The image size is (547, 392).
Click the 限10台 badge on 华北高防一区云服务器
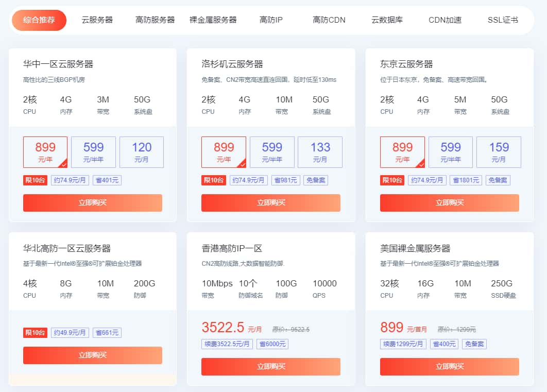35,332
